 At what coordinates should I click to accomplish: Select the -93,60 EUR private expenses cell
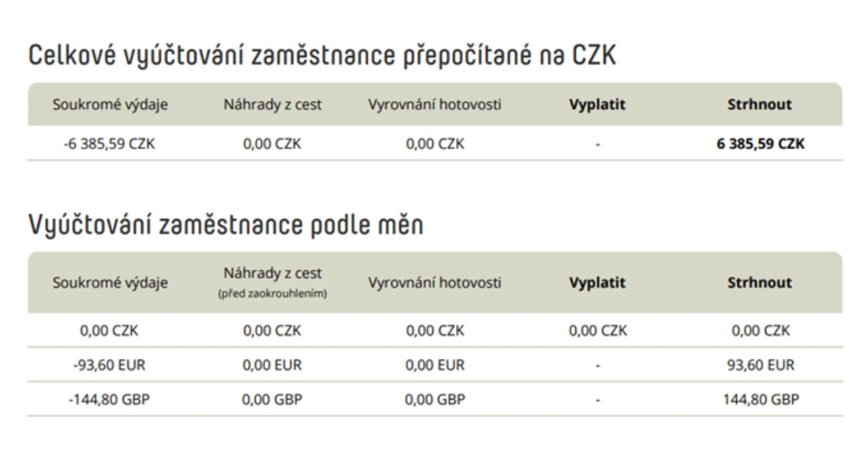tap(109, 365)
